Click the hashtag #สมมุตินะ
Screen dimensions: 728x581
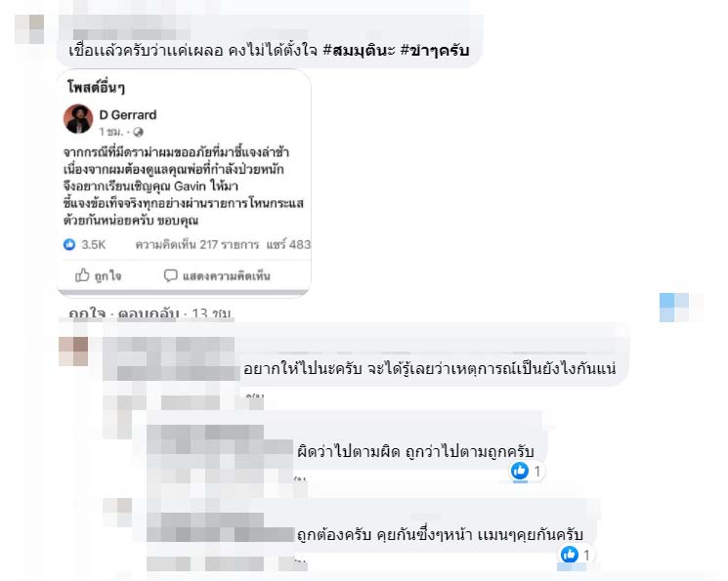click(359, 50)
